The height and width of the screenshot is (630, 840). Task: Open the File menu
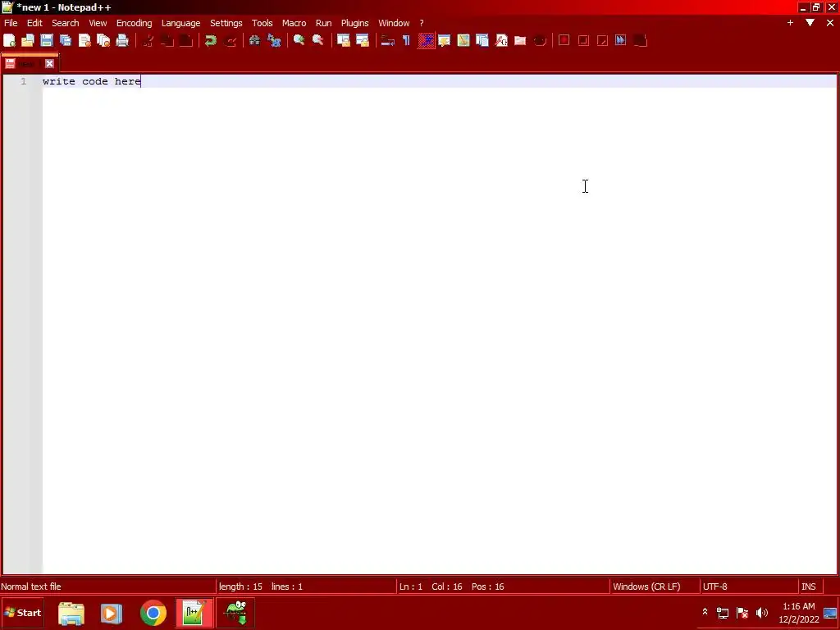[x=11, y=23]
